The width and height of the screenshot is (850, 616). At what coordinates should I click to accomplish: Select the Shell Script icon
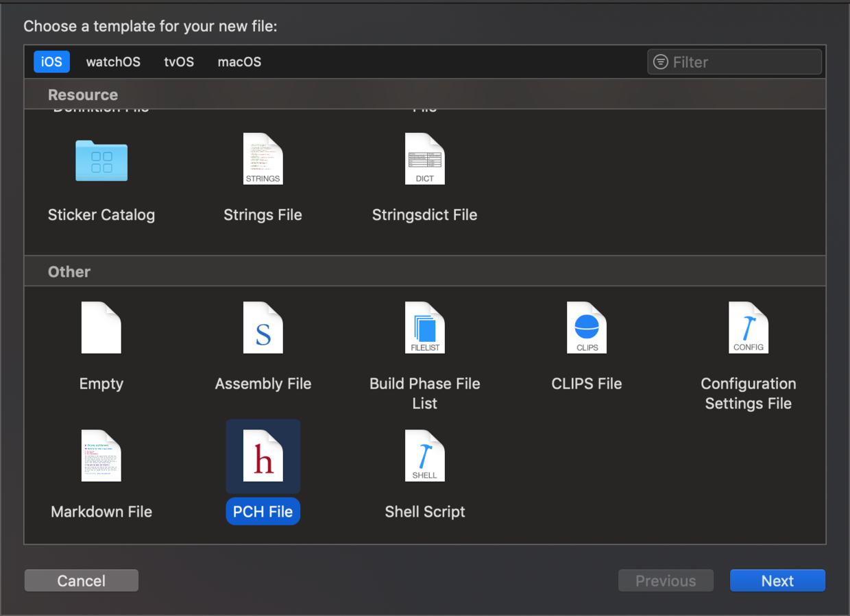click(425, 456)
